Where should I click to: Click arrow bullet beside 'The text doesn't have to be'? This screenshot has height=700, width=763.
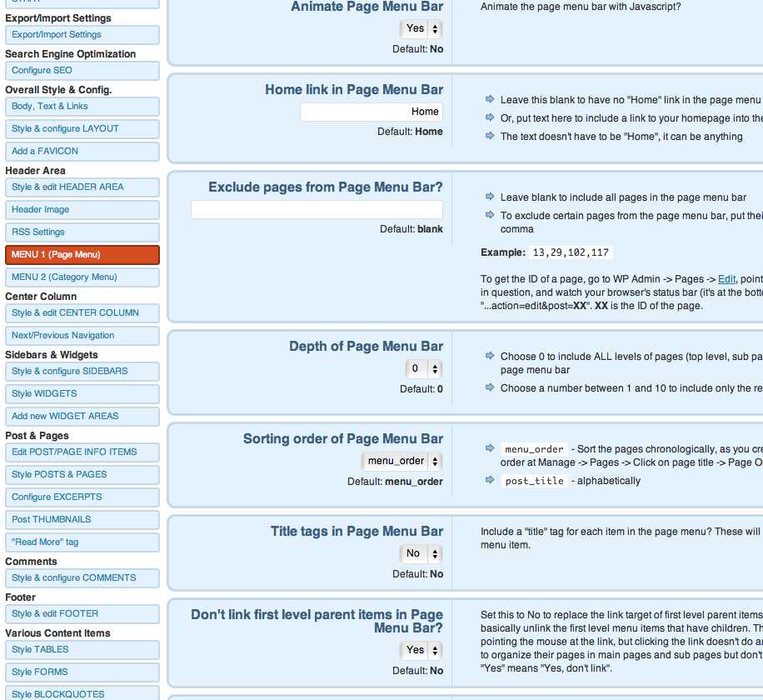[490, 136]
